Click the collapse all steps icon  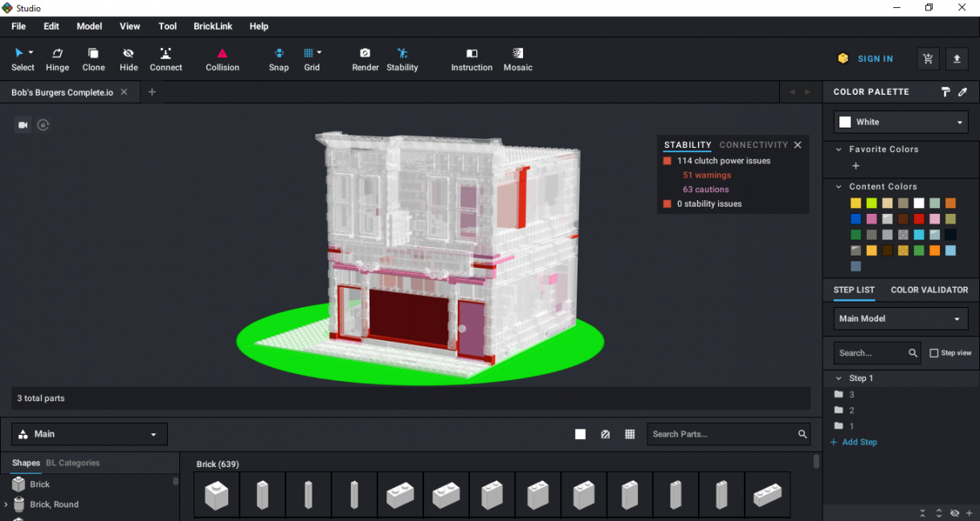(x=923, y=513)
